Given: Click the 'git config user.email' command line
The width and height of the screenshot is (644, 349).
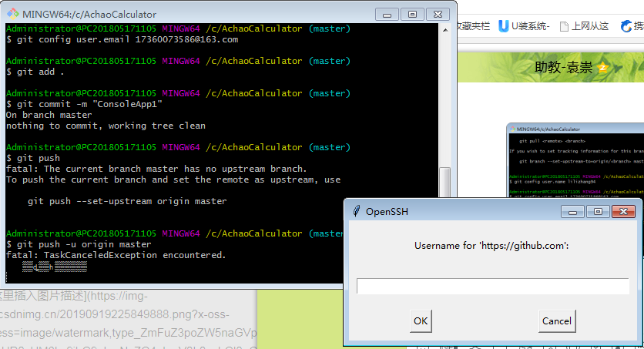Looking at the screenshot, I should tap(122, 39).
